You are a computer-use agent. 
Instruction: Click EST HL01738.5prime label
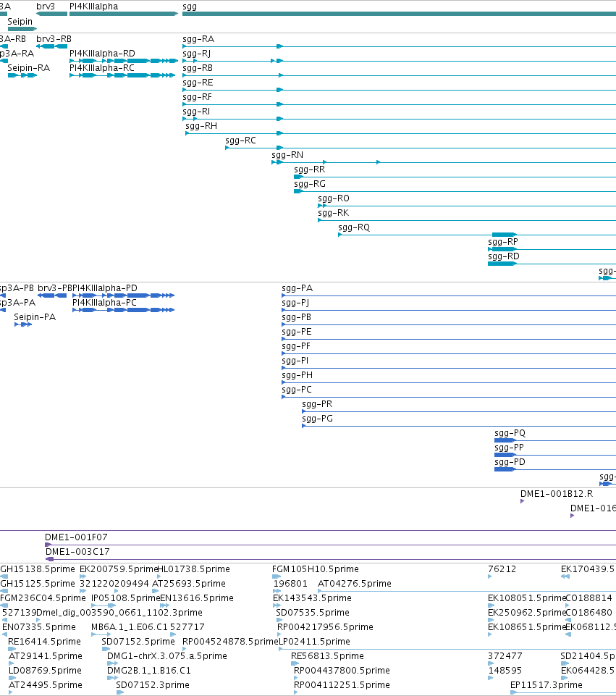click(194, 569)
